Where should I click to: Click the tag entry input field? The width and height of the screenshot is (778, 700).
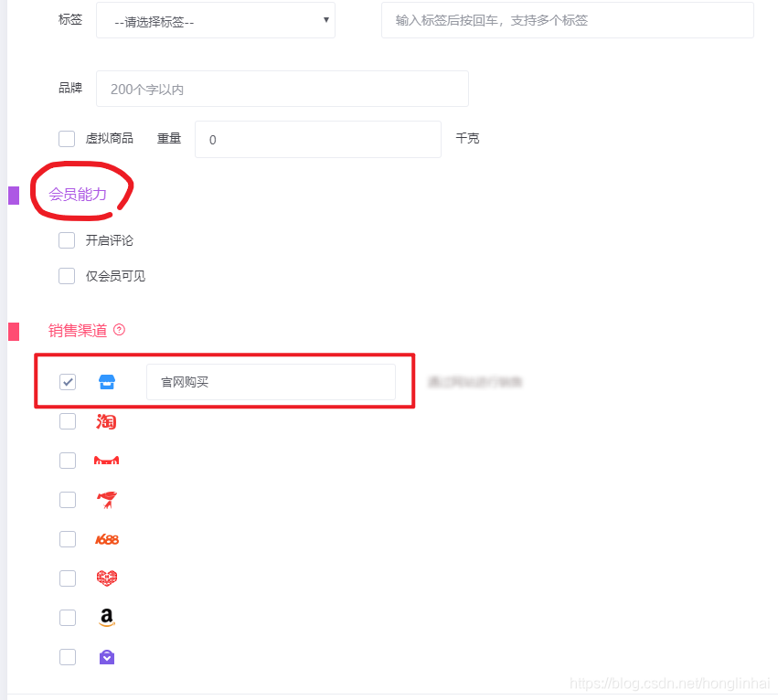click(567, 20)
